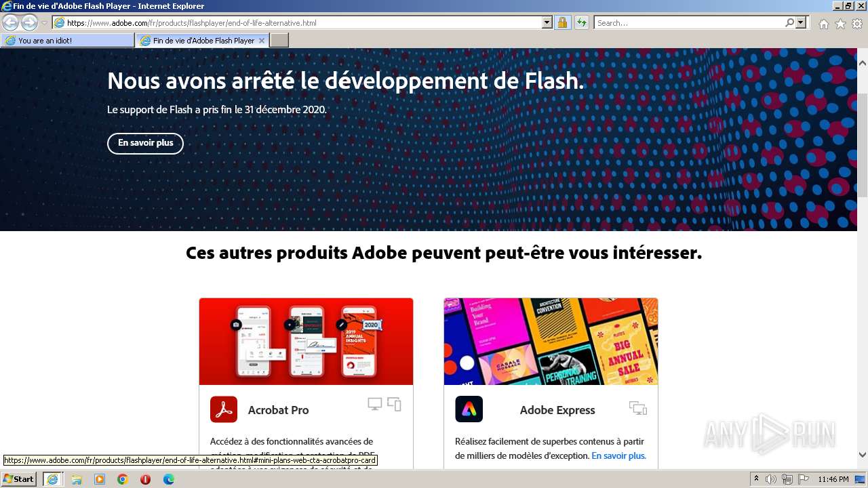The width and height of the screenshot is (868, 488).
Task: Go back with the browser Back arrow
Action: tap(10, 22)
